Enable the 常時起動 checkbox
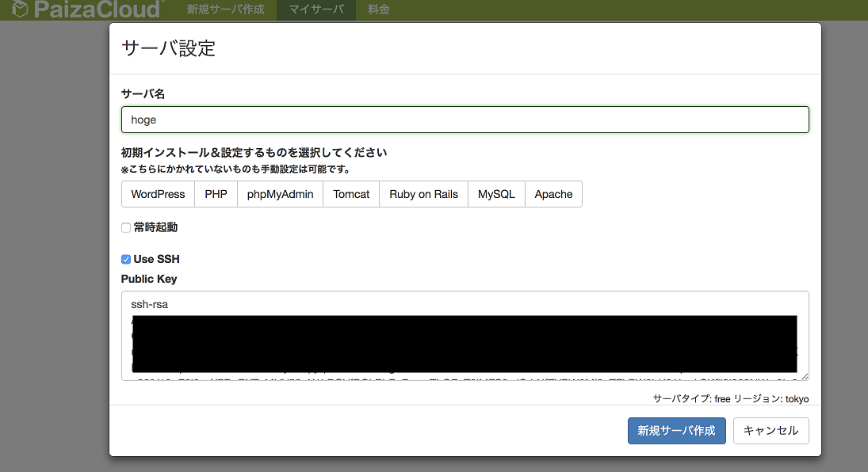Screen dimensions: 868x472 pos(125,227)
